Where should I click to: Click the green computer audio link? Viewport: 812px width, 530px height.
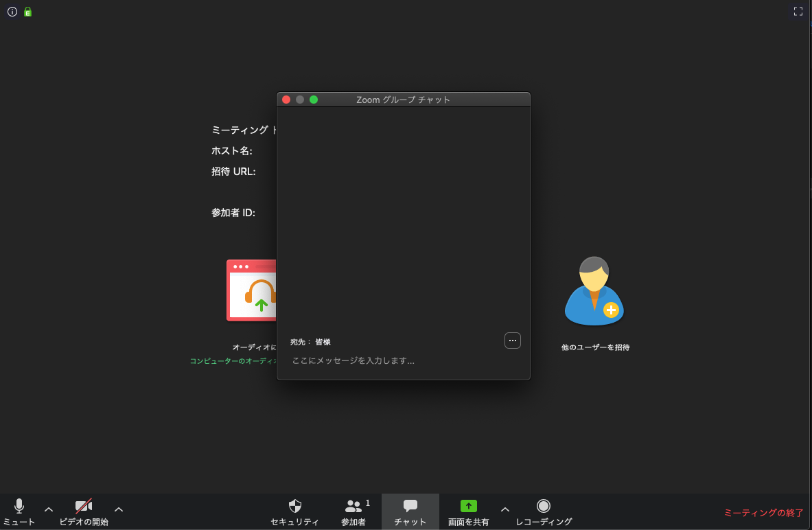pyautogui.click(x=233, y=361)
